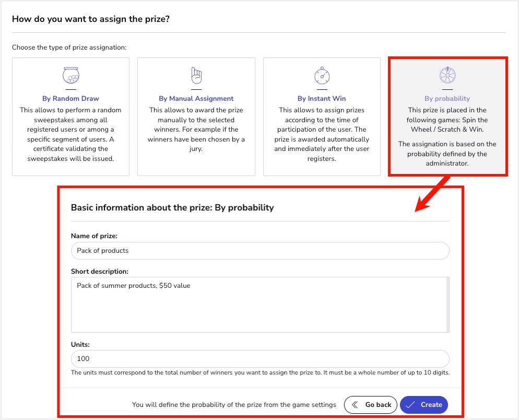The image size is (519, 420).
Task: Select the By Random Draw heading
Action: click(x=70, y=98)
